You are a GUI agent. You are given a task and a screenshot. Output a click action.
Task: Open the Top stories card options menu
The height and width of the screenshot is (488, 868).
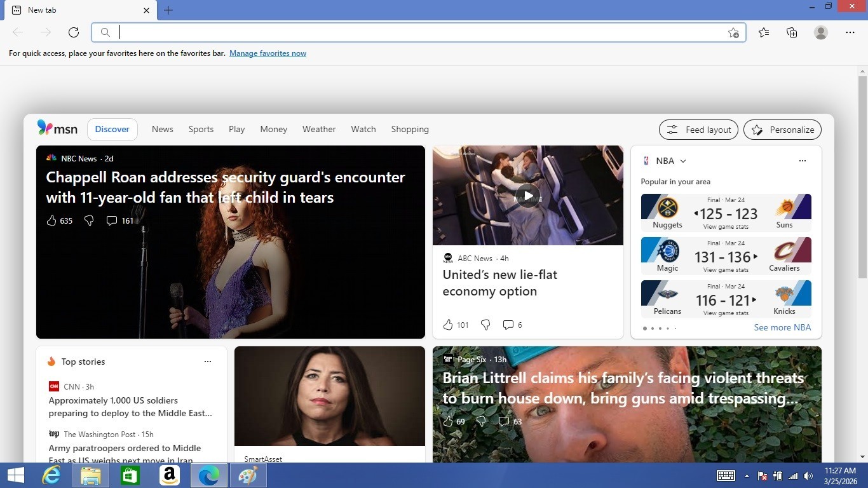[x=208, y=362]
